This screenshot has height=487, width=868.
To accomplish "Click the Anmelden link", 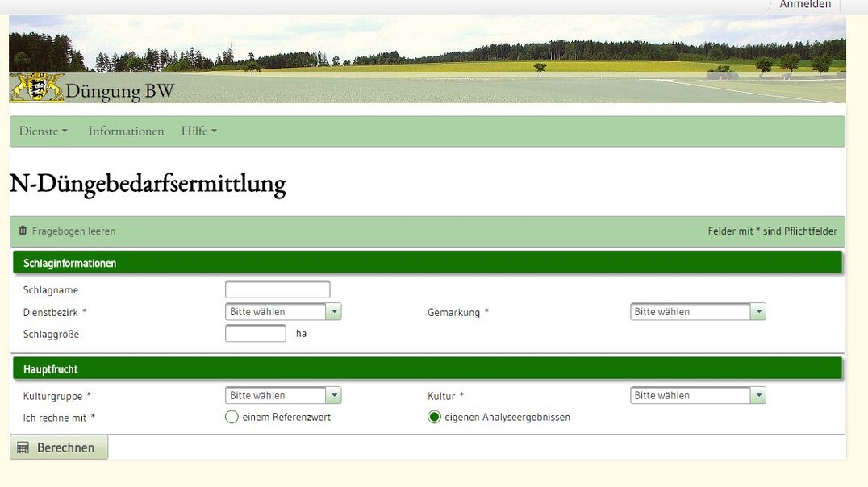I will point(804,5).
